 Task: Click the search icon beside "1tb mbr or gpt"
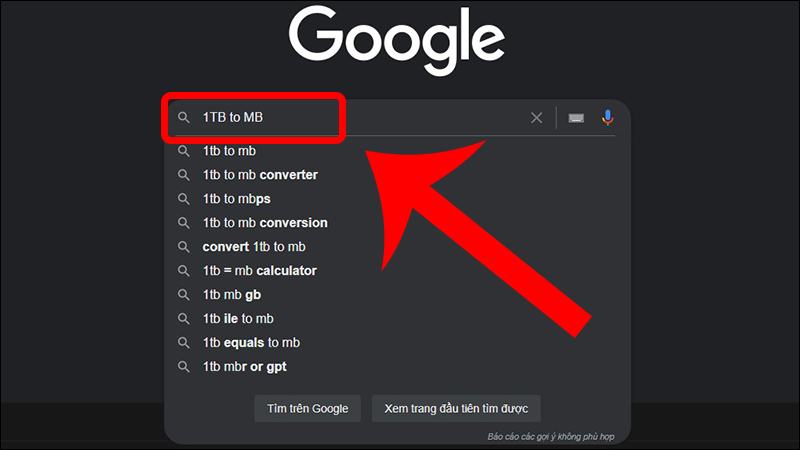(184, 367)
